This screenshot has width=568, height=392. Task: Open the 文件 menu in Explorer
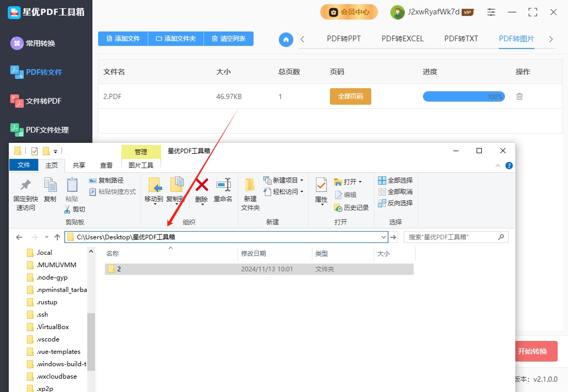24,165
